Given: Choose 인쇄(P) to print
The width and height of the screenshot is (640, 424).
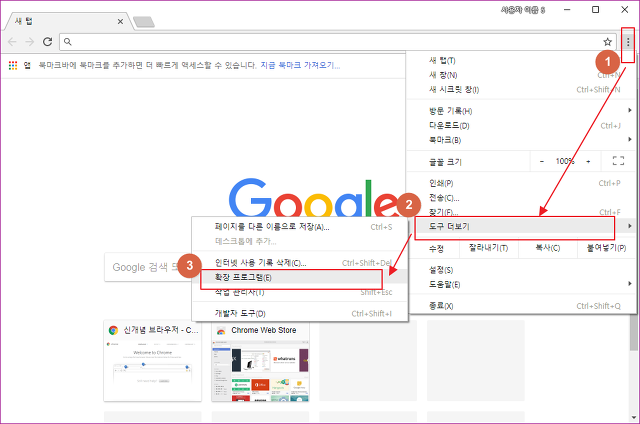Looking at the screenshot, I should pyautogui.click(x=521, y=183).
